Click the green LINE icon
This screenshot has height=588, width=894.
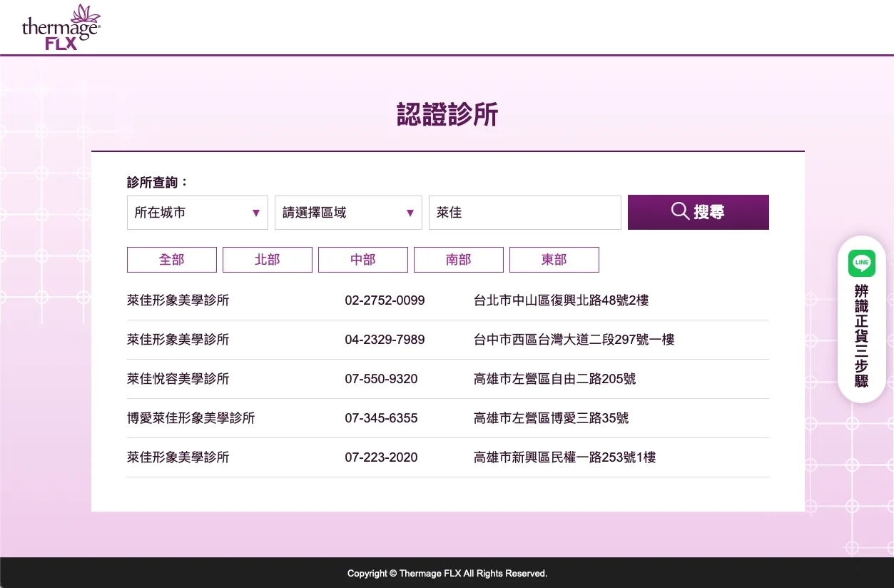tap(861, 263)
